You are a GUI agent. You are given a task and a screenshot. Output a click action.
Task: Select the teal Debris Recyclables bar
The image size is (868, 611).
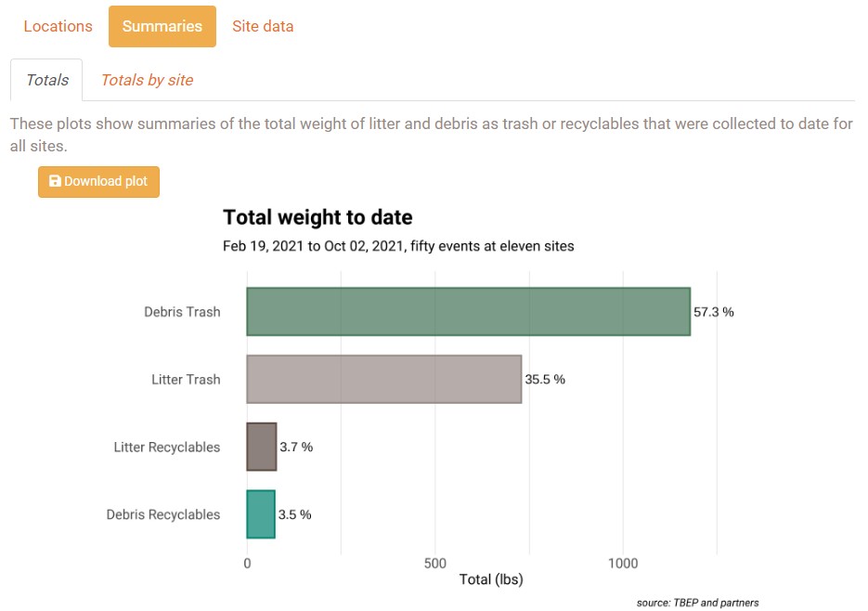pyautogui.click(x=261, y=514)
